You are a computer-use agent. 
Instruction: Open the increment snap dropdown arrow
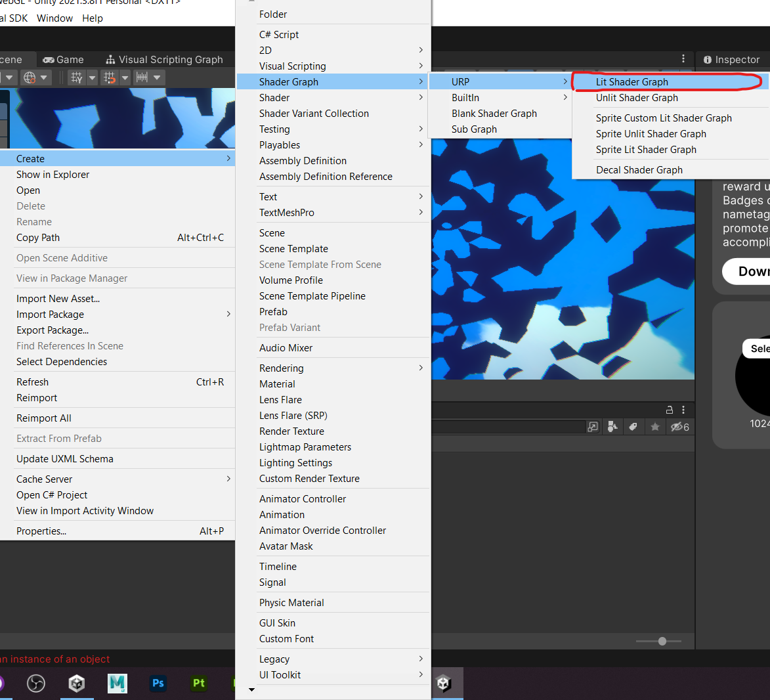[157, 77]
